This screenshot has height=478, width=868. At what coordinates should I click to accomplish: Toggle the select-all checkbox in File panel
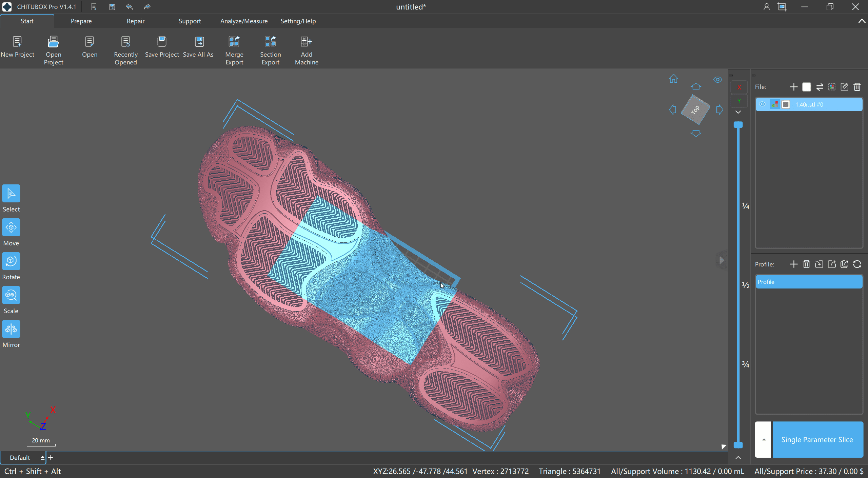[x=807, y=87]
